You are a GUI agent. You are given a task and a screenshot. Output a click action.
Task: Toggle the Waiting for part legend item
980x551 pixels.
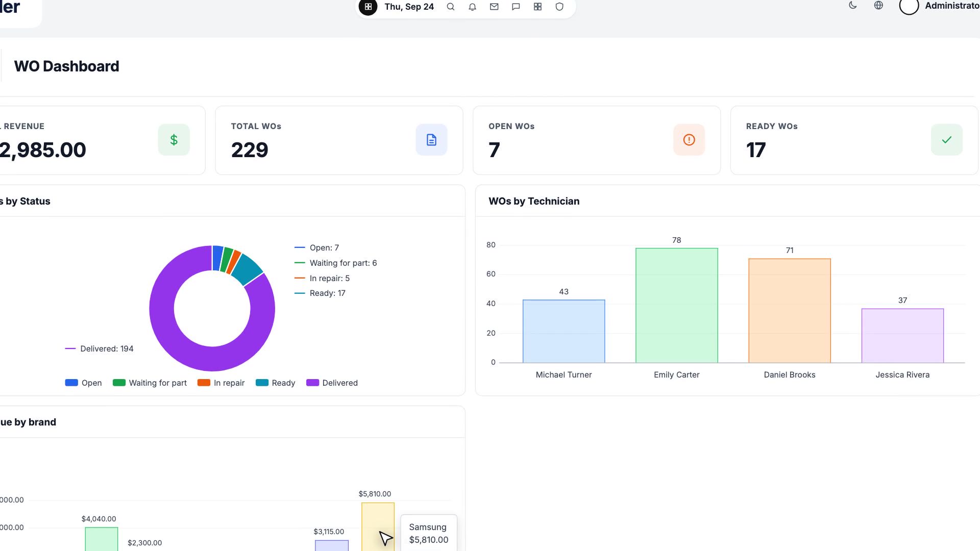pos(150,383)
